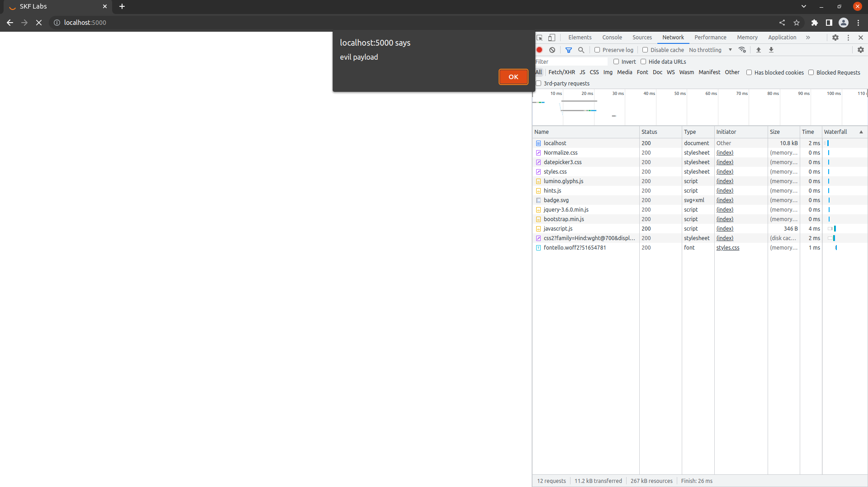The height and width of the screenshot is (487, 868).
Task: Open network conditions wifi icon
Action: coord(742,50)
